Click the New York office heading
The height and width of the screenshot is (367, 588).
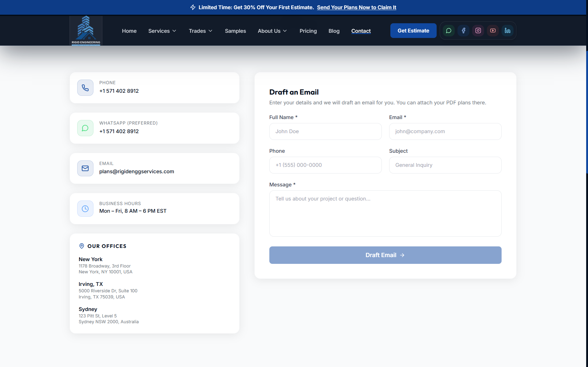click(90, 259)
